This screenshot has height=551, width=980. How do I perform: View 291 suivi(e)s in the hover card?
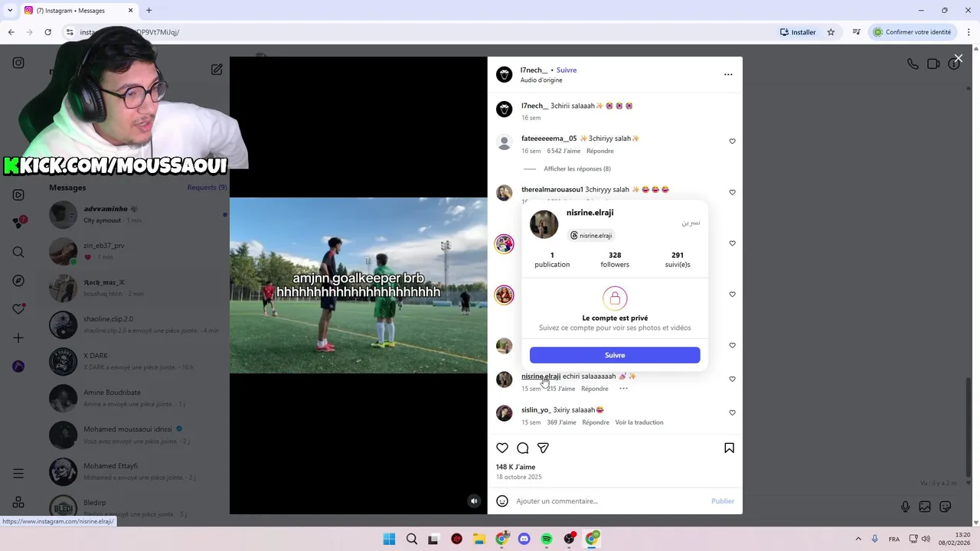tap(678, 259)
